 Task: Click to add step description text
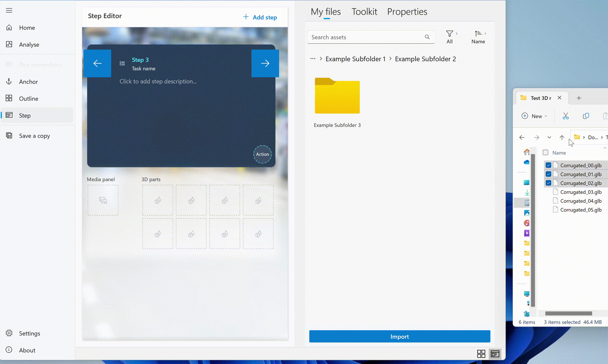tap(158, 81)
